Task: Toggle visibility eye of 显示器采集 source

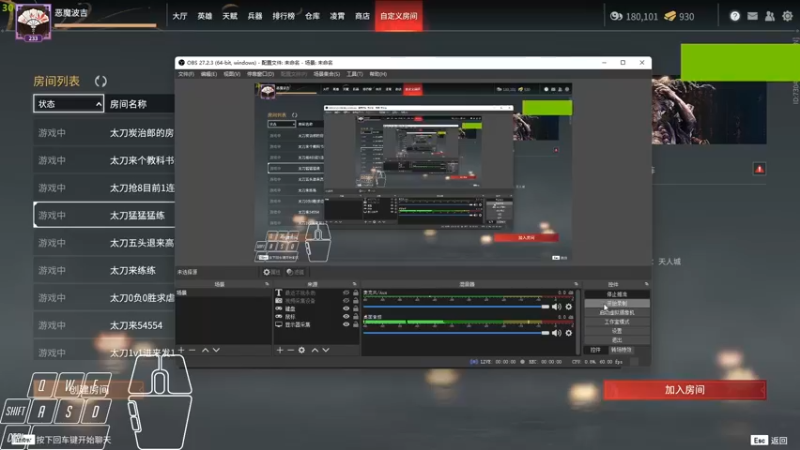Action: pyautogui.click(x=346, y=324)
